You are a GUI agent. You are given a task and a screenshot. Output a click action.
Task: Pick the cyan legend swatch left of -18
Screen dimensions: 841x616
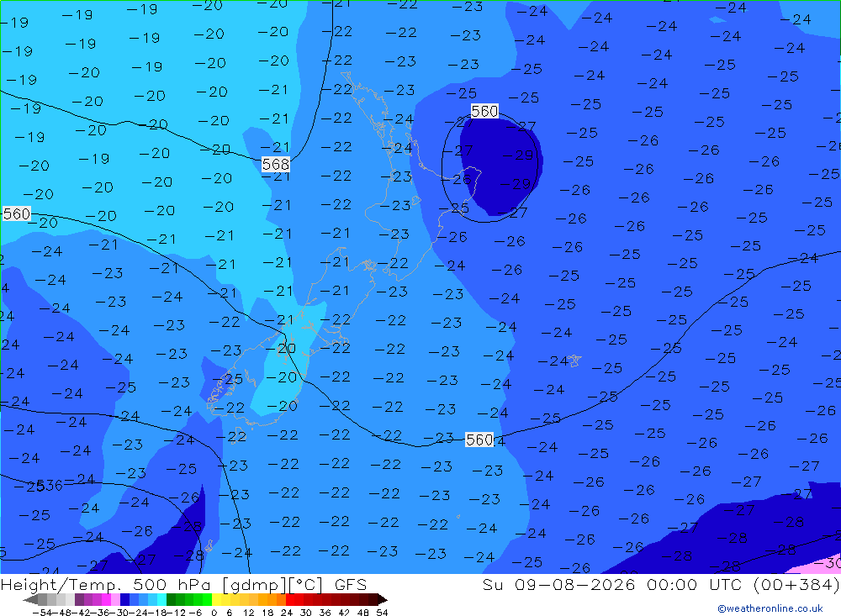coord(161,600)
